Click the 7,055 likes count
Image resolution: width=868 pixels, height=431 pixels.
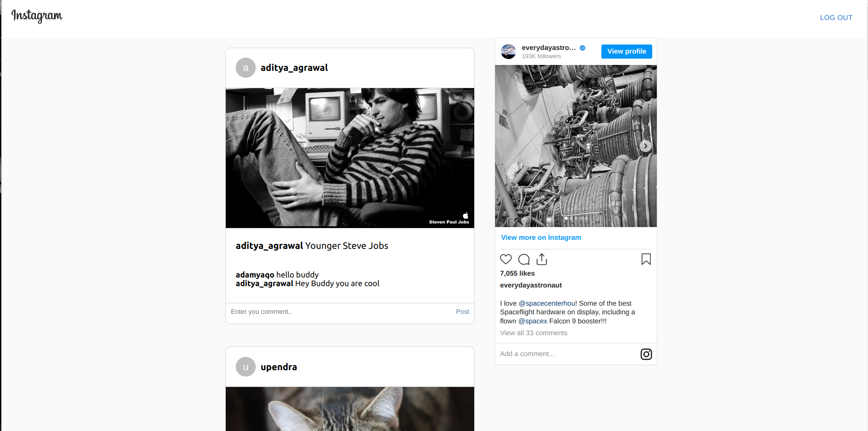tap(517, 273)
